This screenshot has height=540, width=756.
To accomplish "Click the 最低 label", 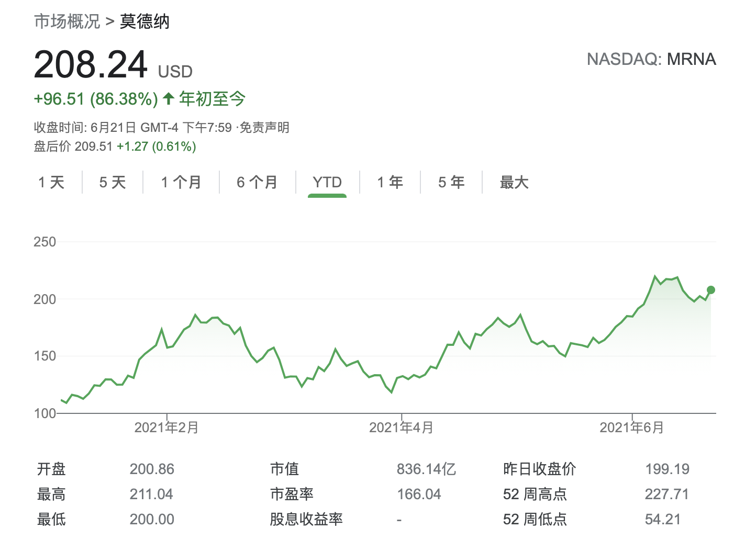I will 51,519.
